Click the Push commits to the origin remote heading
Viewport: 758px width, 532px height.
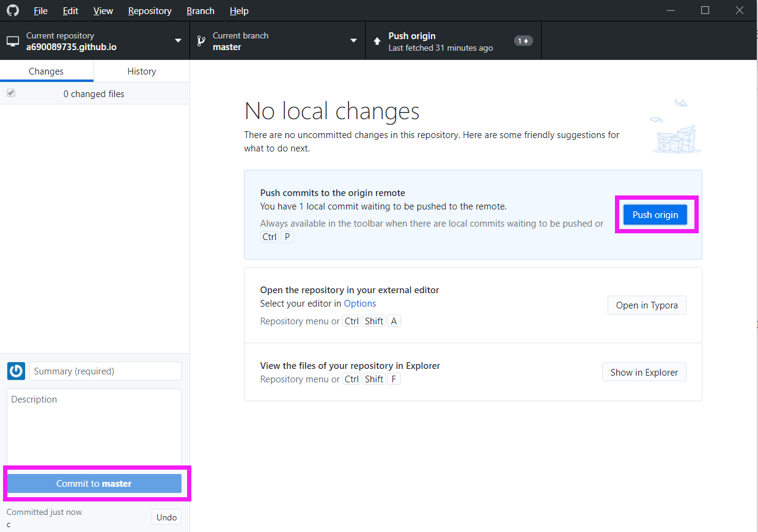[333, 193]
